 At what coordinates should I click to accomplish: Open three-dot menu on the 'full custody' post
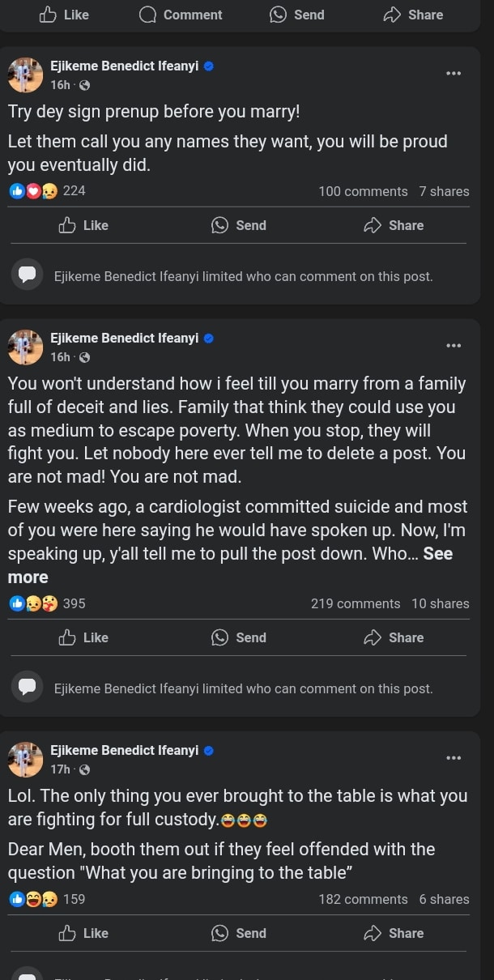click(x=454, y=758)
